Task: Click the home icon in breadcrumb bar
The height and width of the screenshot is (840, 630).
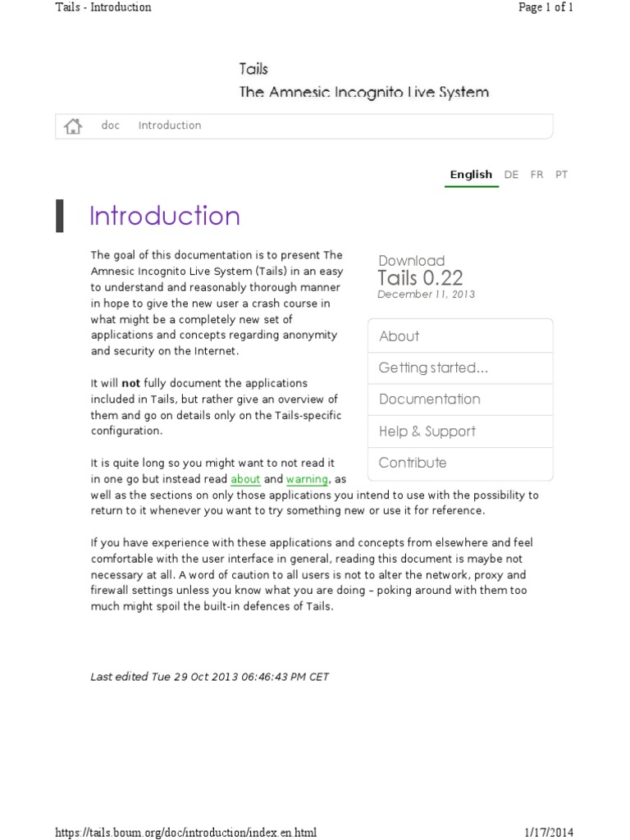Action: click(x=73, y=126)
